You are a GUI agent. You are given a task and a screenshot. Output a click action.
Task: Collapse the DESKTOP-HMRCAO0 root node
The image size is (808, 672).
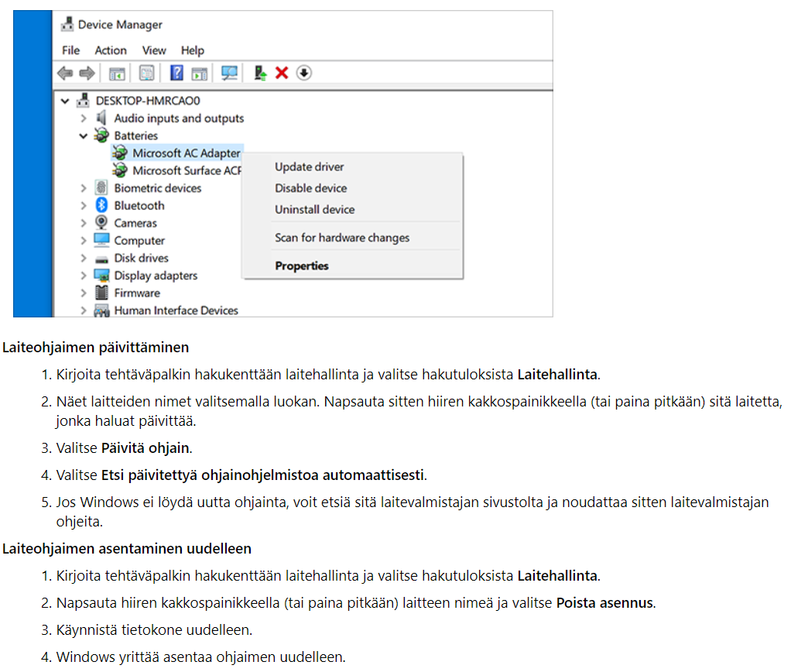click(65, 101)
